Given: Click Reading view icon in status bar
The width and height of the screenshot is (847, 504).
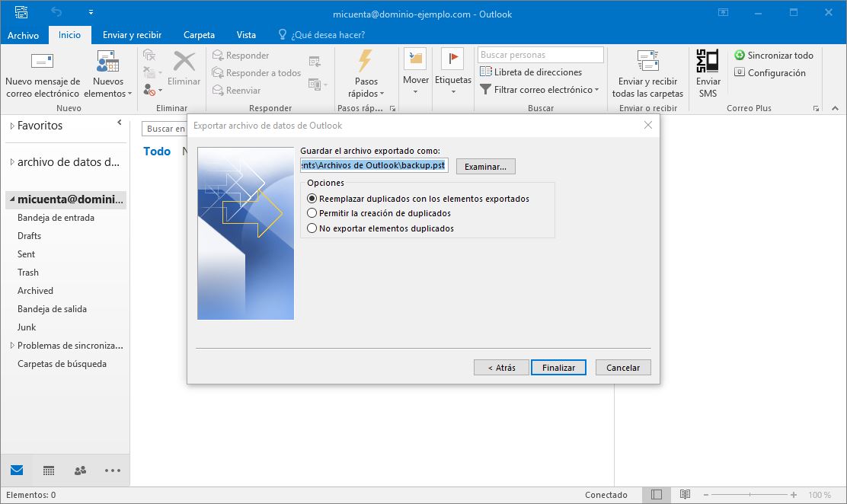Looking at the screenshot, I should click(x=685, y=495).
